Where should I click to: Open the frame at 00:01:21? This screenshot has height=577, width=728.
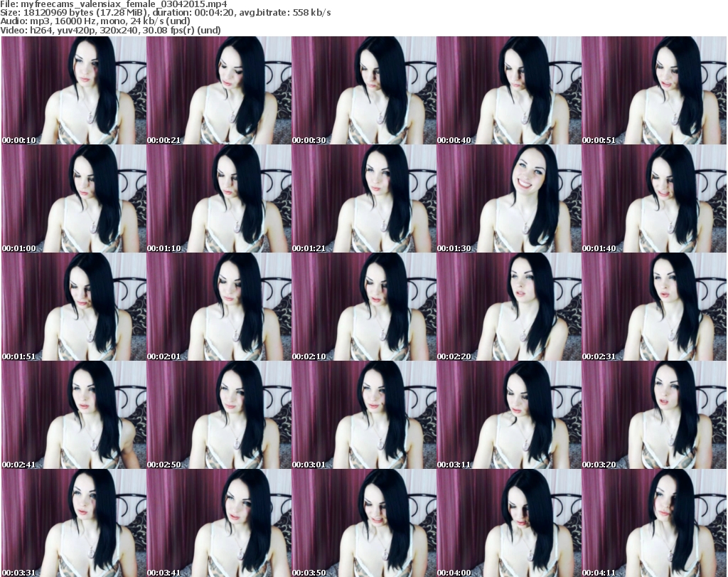364,198
